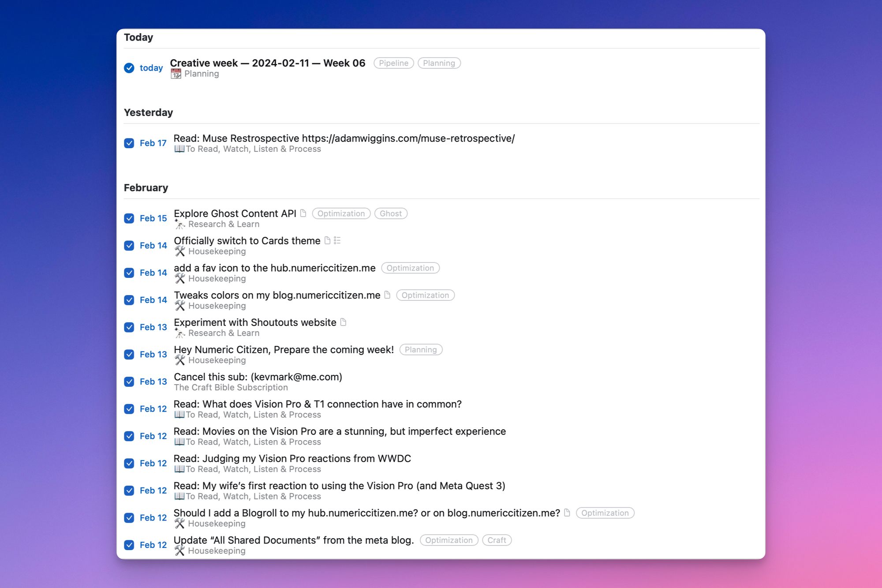This screenshot has height=588, width=882.
Task: Toggle the Cancel this sub checkbox
Action: [129, 382]
